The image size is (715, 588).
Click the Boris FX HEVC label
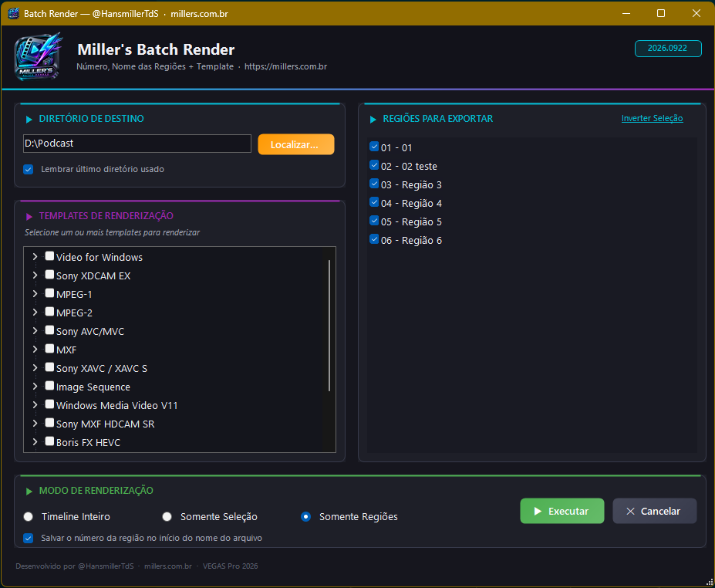click(x=88, y=442)
